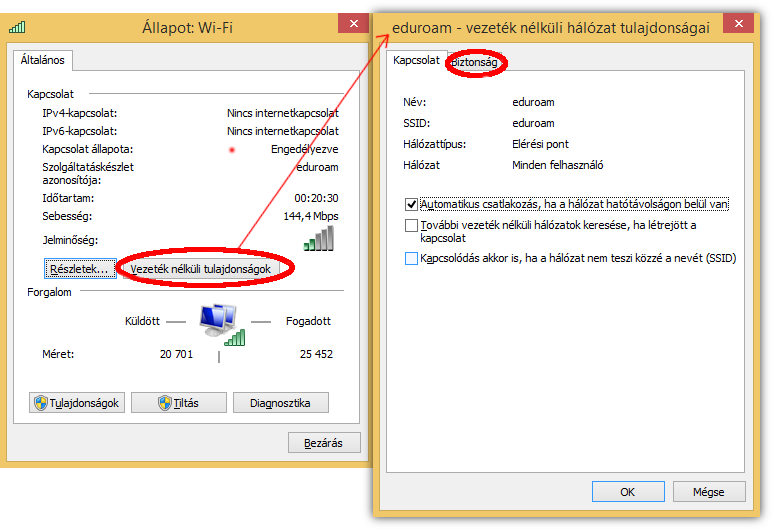Click the Wi-Fi signal icon in Állapot title bar
Screen dimensions: 773x530
click(17, 27)
